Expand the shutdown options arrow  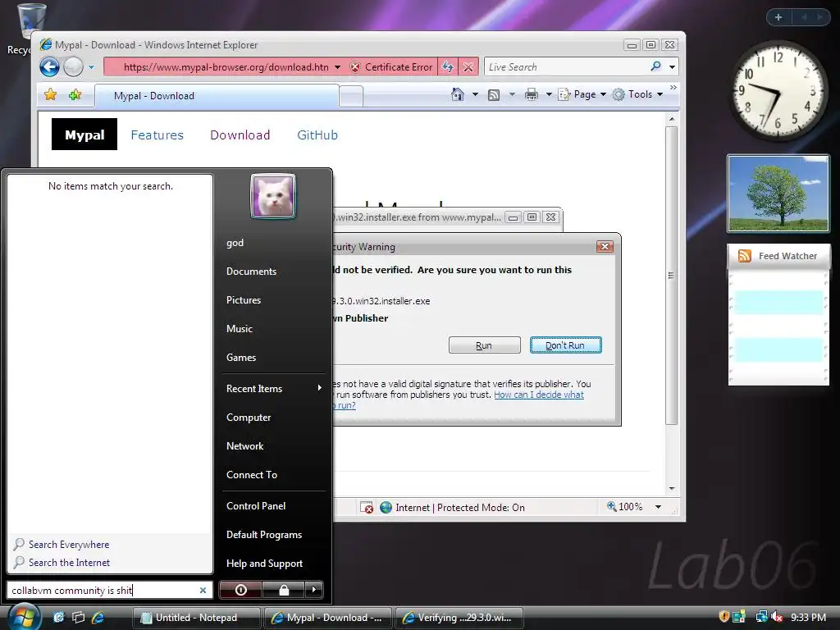pyautogui.click(x=314, y=590)
